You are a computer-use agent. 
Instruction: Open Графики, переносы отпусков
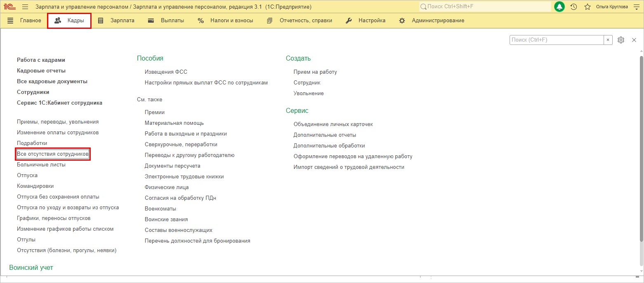coord(54,218)
